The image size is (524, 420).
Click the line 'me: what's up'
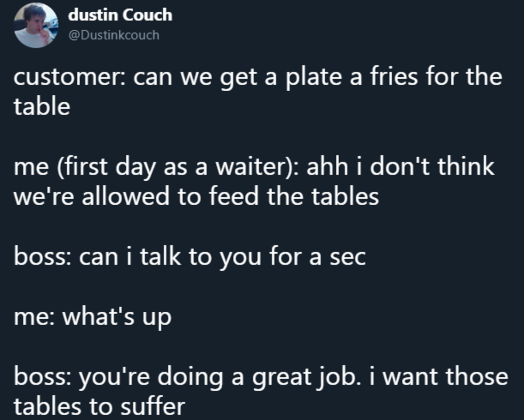[x=93, y=317]
